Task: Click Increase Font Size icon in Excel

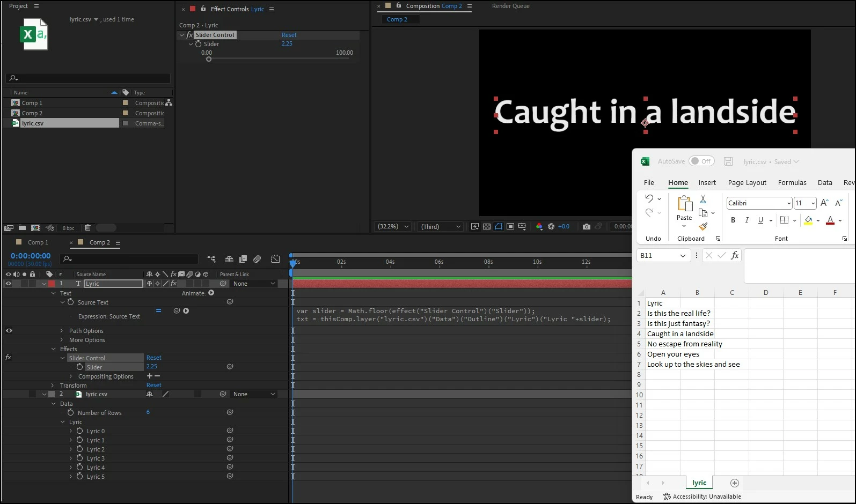Action: 825,203
